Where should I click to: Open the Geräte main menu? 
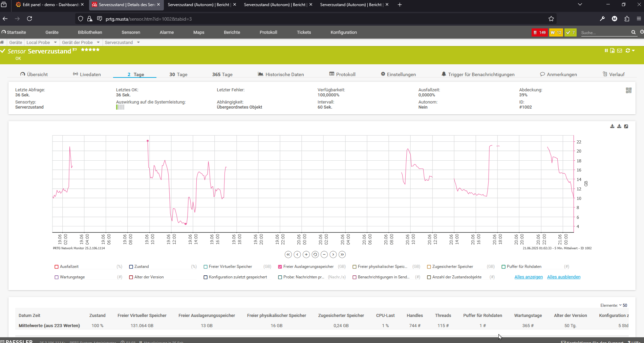[x=52, y=32]
